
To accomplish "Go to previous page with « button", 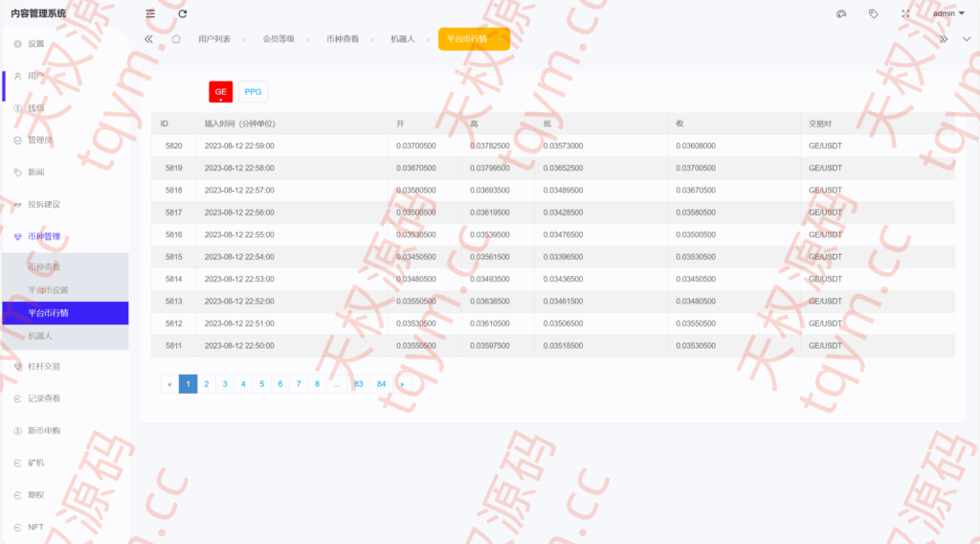I will tap(169, 384).
